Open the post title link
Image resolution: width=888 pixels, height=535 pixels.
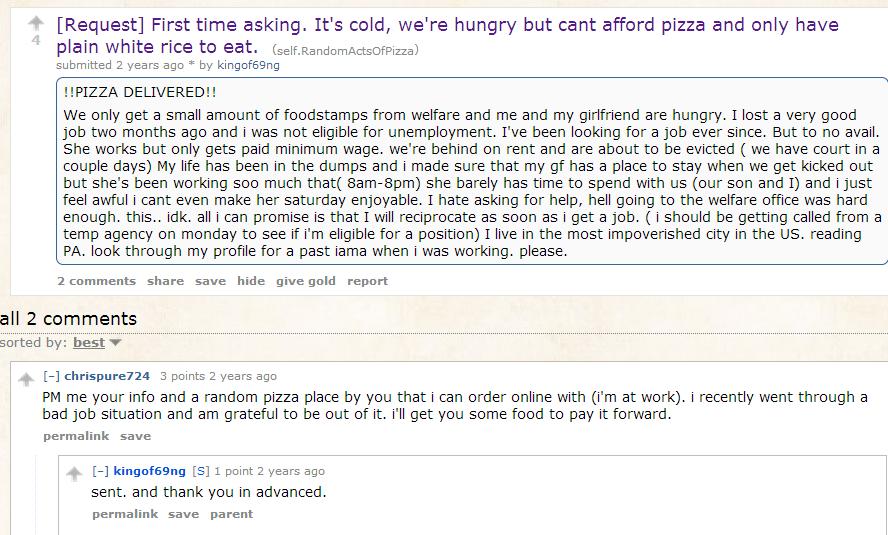click(x=447, y=35)
